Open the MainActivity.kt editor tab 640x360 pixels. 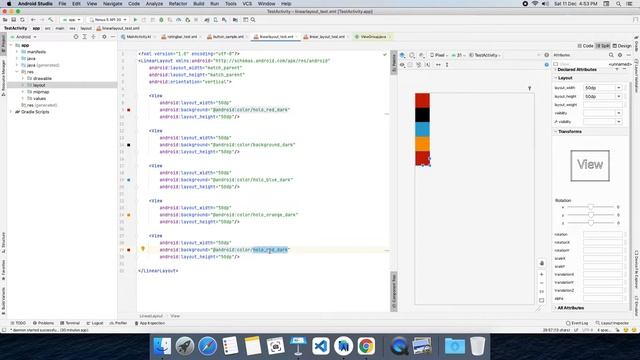tap(138, 37)
